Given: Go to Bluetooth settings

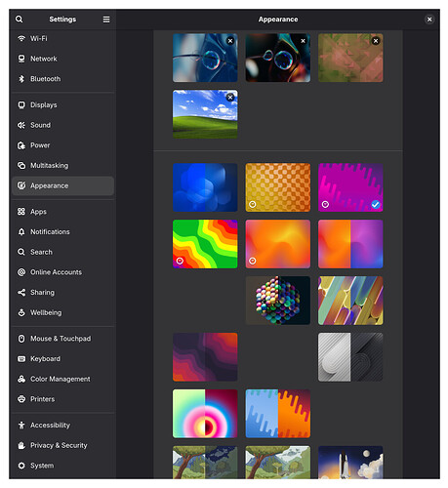Looking at the screenshot, I should tap(62, 79).
